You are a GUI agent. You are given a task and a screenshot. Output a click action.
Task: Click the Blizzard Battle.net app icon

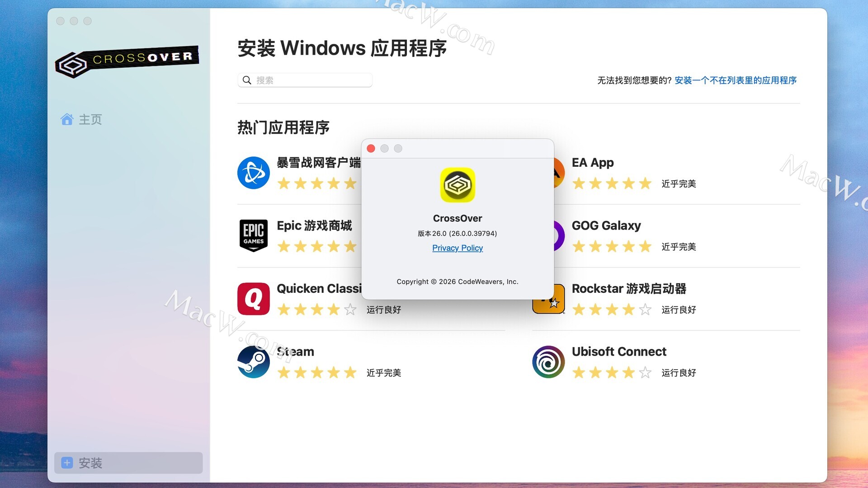253,173
